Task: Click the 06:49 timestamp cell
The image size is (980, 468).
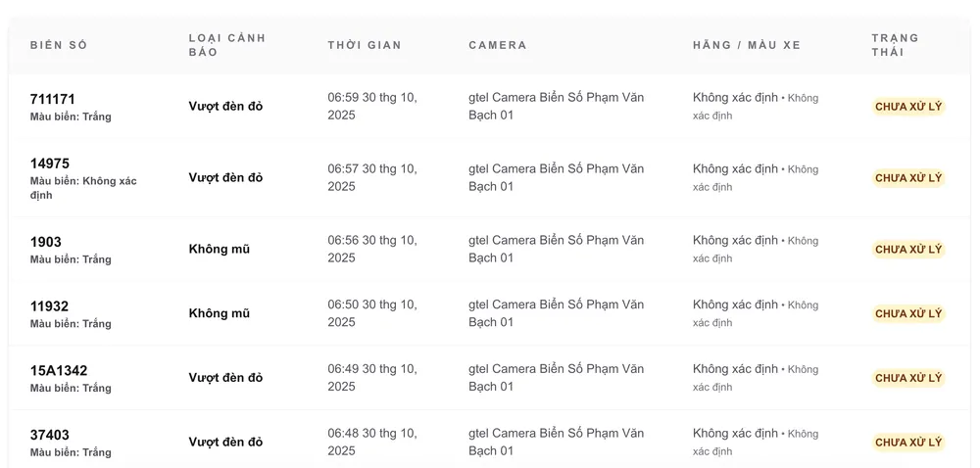Action: [x=372, y=378]
